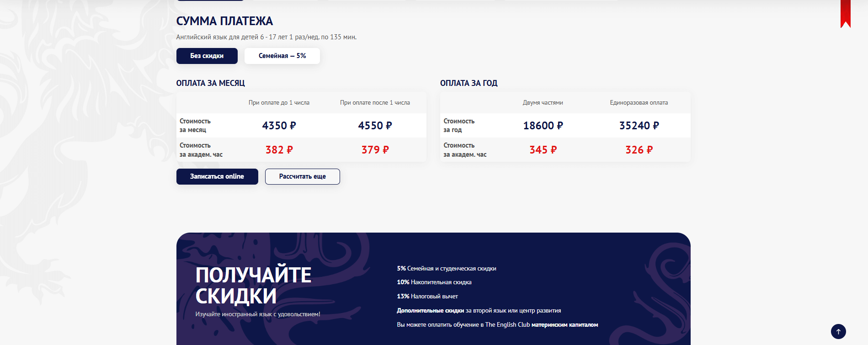868x345 pixels.
Task: Select the ОПЛАТА ЗА МЕСЯЦ table heading
Action: pos(210,83)
